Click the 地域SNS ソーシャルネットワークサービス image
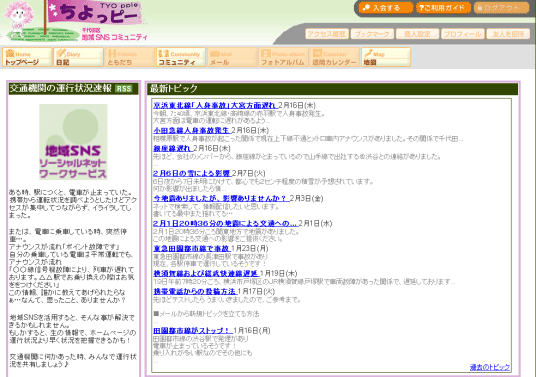536x377 pixels. coord(73,142)
